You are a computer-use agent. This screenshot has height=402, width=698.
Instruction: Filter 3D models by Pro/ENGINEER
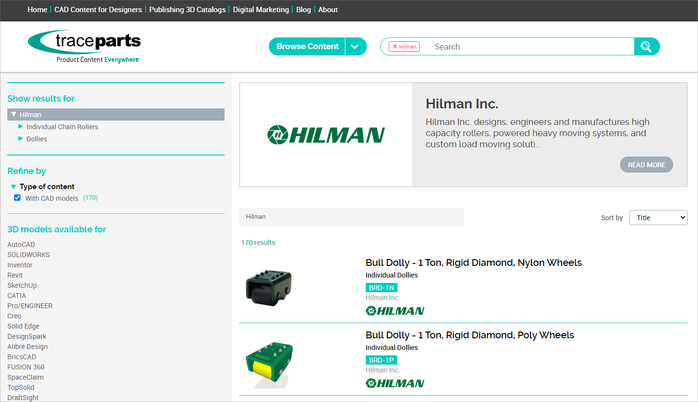(30, 306)
